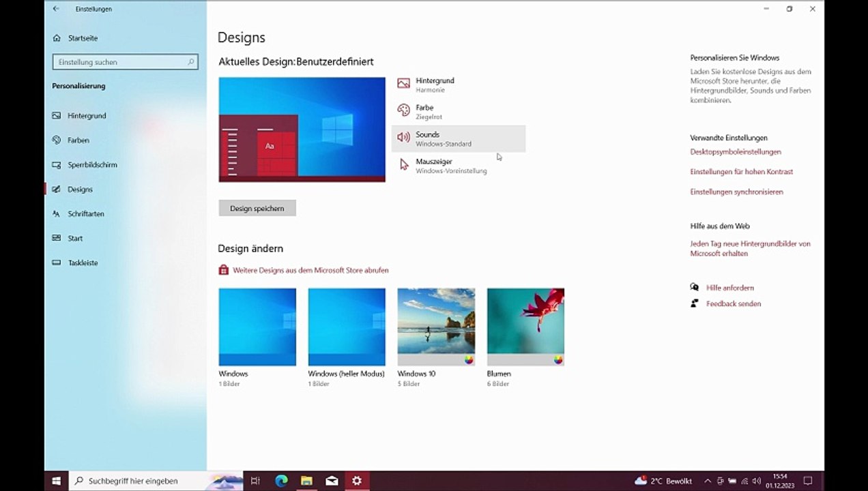Click the Personalisierung heading in sidebar
This screenshot has width=868, height=491.
pos(78,86)
